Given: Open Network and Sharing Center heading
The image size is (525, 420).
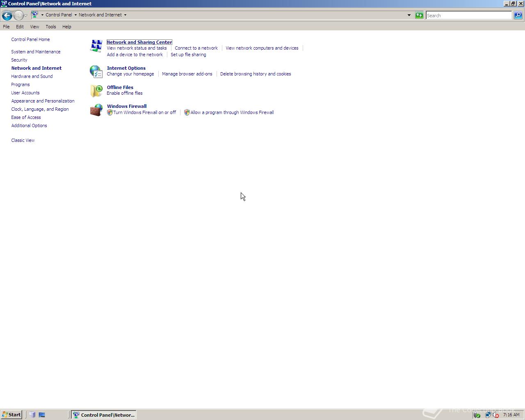Looking at the screenshot, I should tap(139, 42).
